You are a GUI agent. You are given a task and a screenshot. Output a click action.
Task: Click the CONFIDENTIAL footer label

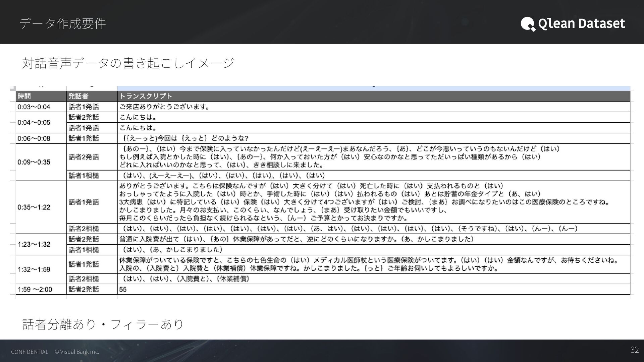30,352
